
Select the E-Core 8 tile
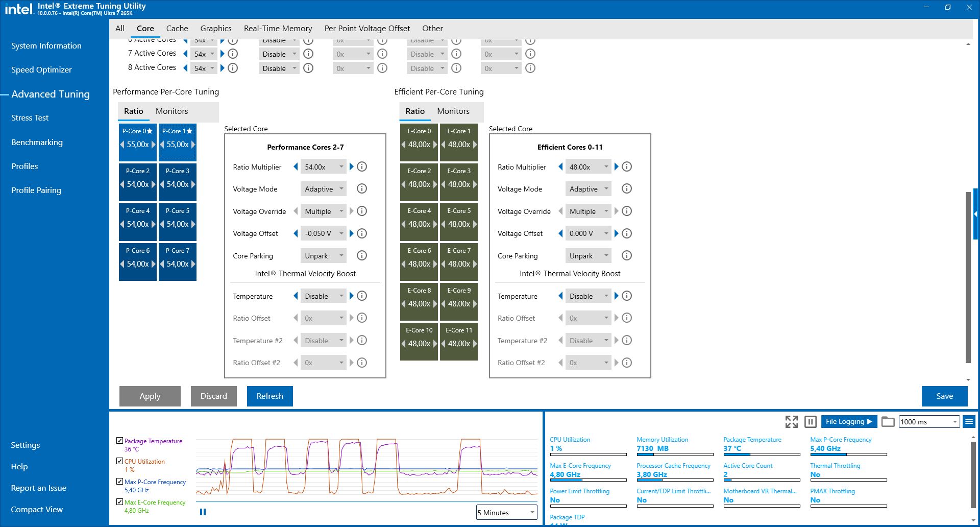[x=419, y=301]
